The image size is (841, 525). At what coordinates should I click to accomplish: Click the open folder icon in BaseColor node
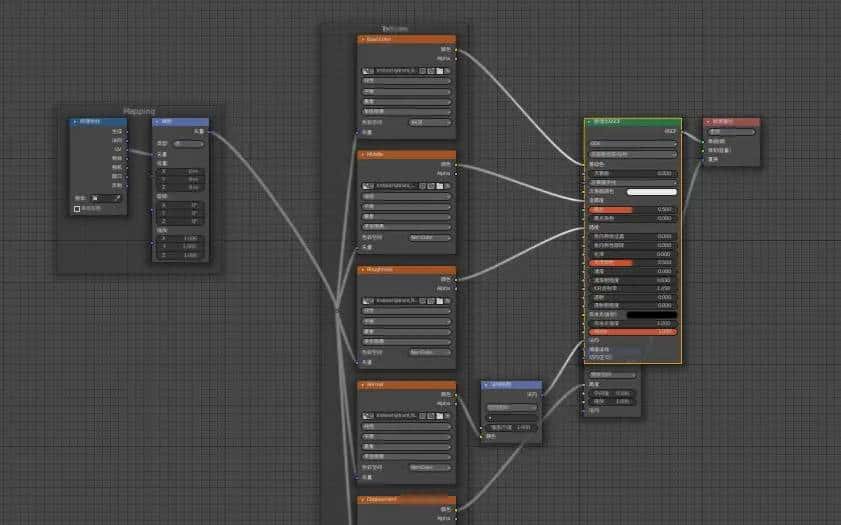coord(438,71)
